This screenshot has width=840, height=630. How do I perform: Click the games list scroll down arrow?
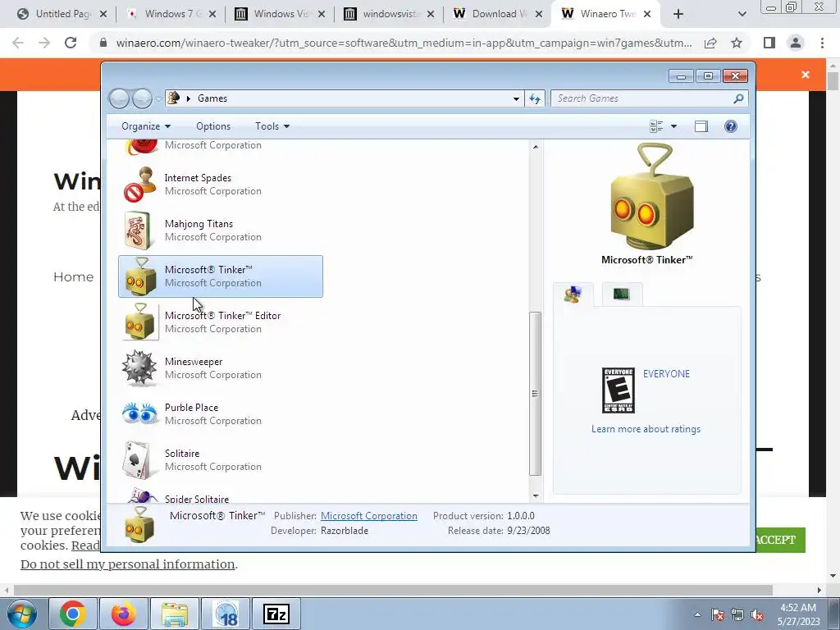point(535,496)
